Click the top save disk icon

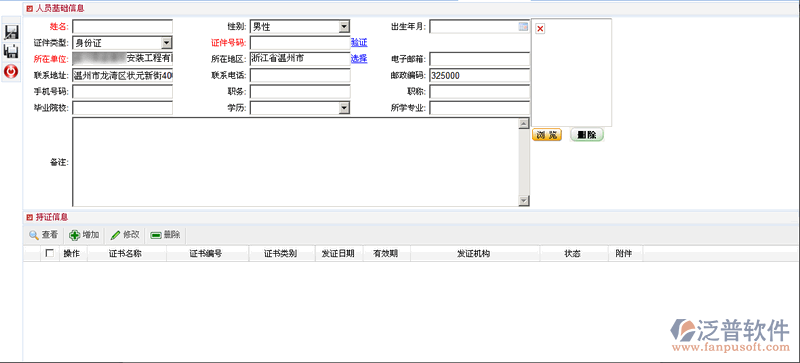click(11, 33)
